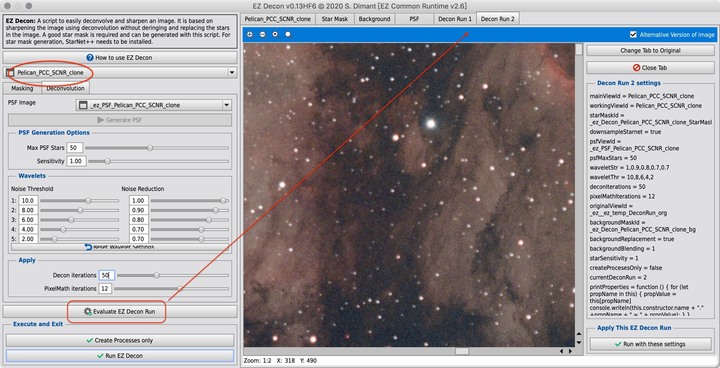The image size is (720, 368).
Task: Click the zoom out (minus) preview icon
Action: click(263, 34)
